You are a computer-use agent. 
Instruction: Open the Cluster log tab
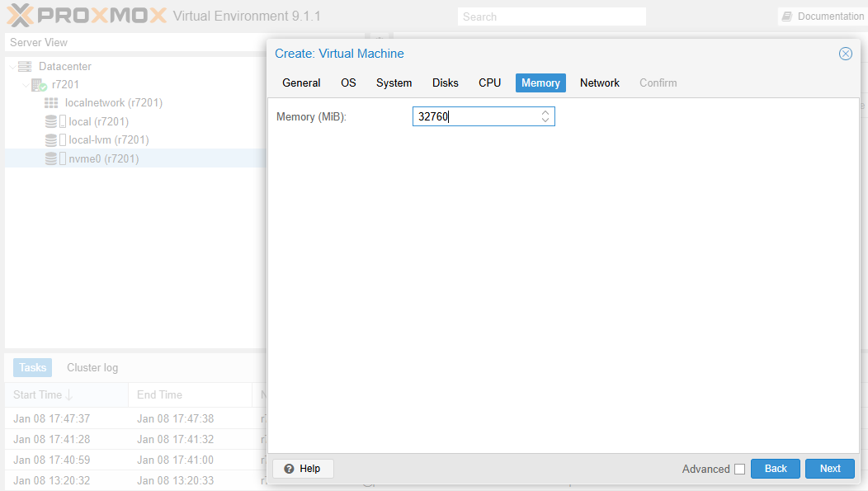pyautogui.click(x=92, y=367)
